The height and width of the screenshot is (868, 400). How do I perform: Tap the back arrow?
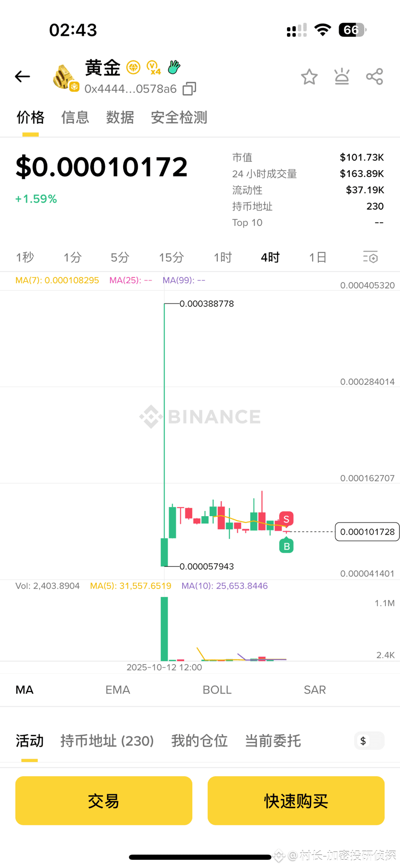click(x=23, y=76)
